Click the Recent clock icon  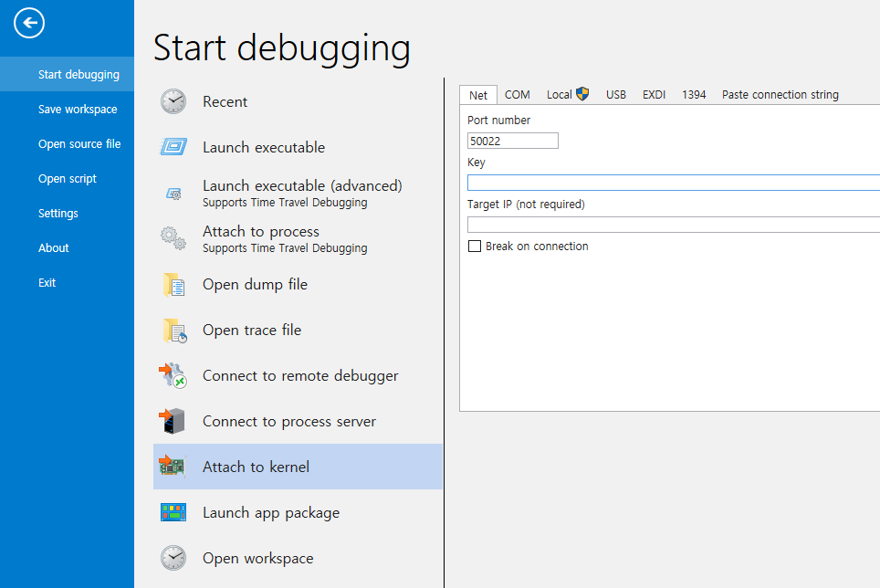(173, 101)
